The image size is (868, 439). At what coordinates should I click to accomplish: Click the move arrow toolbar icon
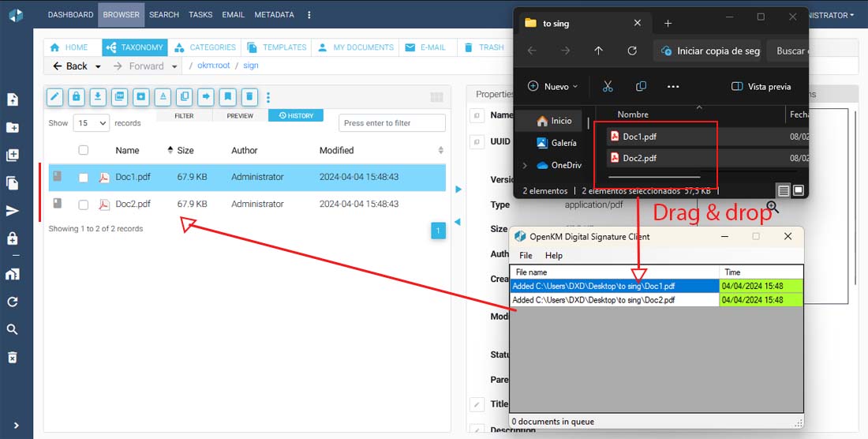[x=206, y=97]
